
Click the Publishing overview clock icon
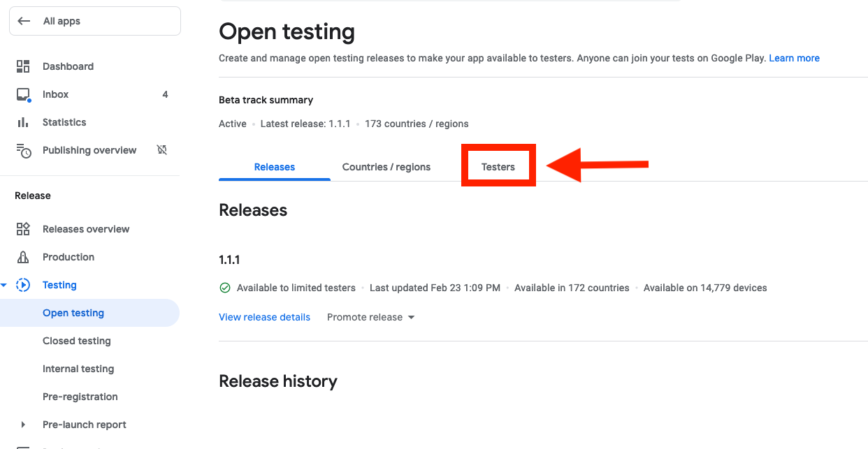point(23,150)
